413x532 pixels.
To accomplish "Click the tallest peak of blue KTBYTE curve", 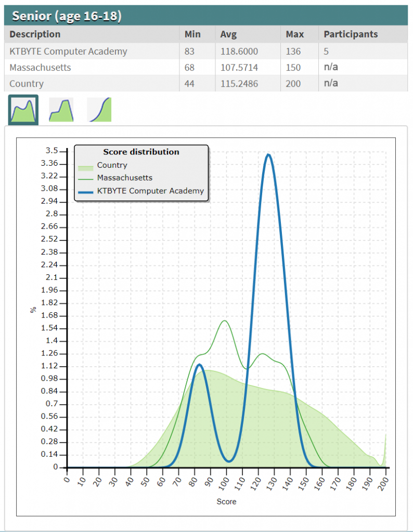I will [x=268, y=154].
